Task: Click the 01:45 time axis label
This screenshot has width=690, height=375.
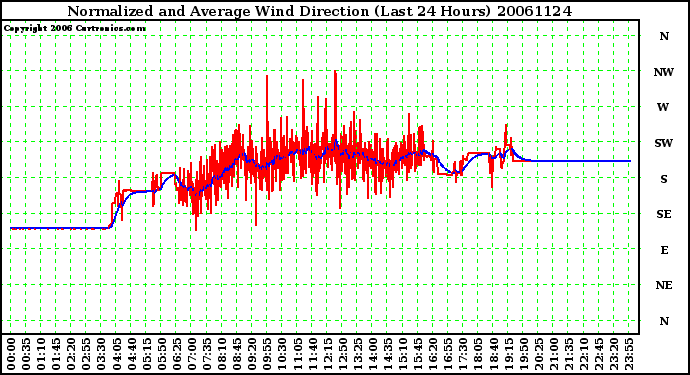Action: [x=56, y=354]
